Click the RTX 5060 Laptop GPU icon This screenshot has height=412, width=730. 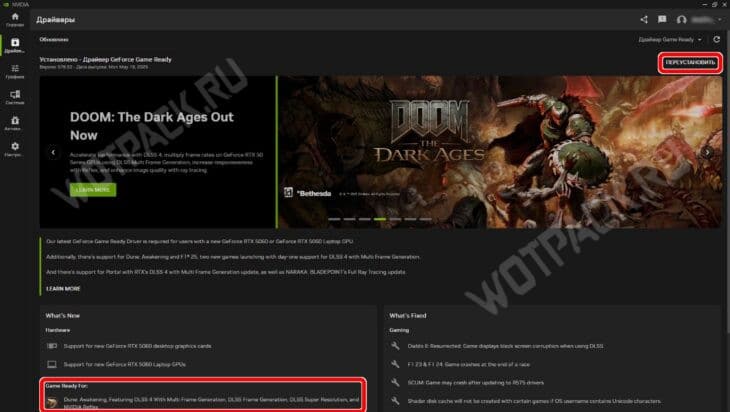52,364
